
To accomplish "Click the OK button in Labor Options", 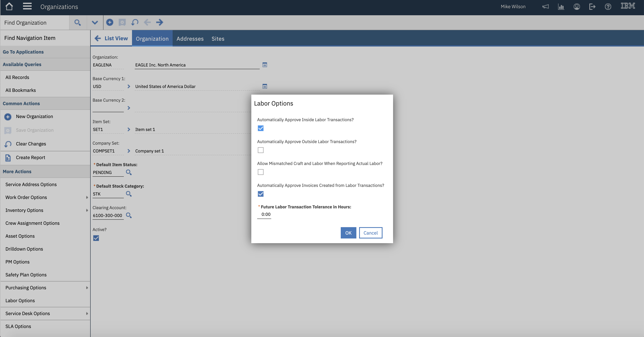I will coord(348,233).
